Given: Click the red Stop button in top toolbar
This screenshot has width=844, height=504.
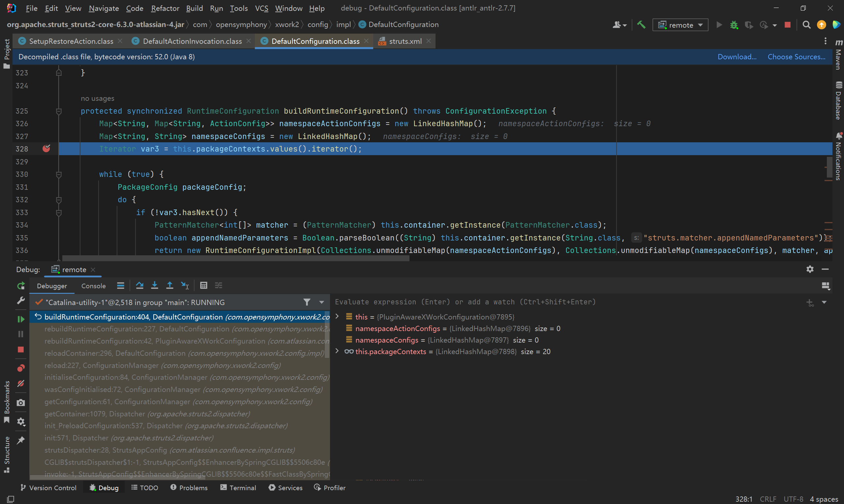Looking at the screenshot, I should click(787, 25).
